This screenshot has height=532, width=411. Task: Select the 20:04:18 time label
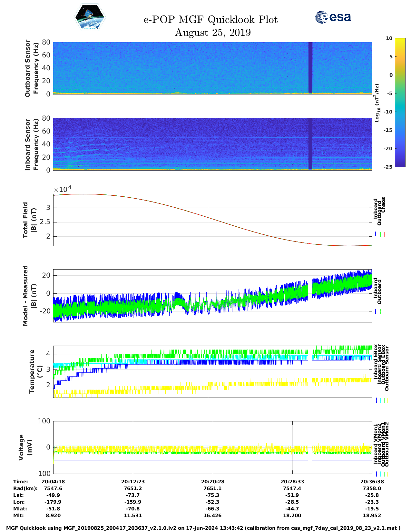tap(53, 481)
